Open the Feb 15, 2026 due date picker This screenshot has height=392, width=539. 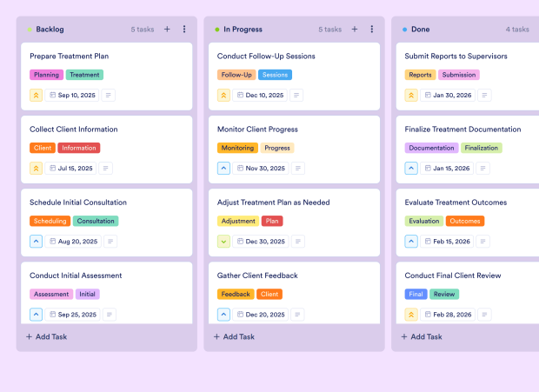[x=447, y=242]
